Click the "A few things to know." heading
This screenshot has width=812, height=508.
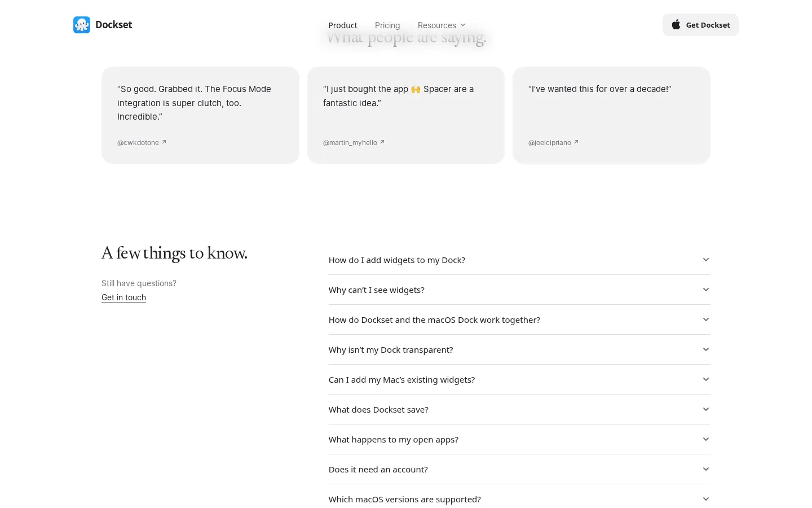click(x=174, y=253)
